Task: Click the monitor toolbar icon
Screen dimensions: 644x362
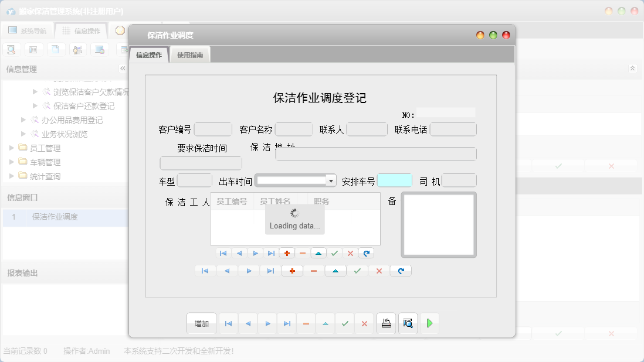Action: pyautogui.click(x=100, y=49)
